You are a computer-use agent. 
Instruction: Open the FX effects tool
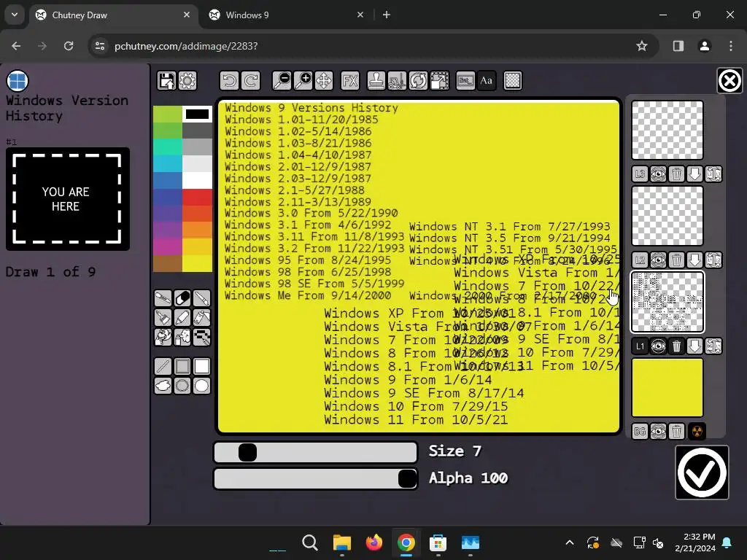[x=350, y=81]
